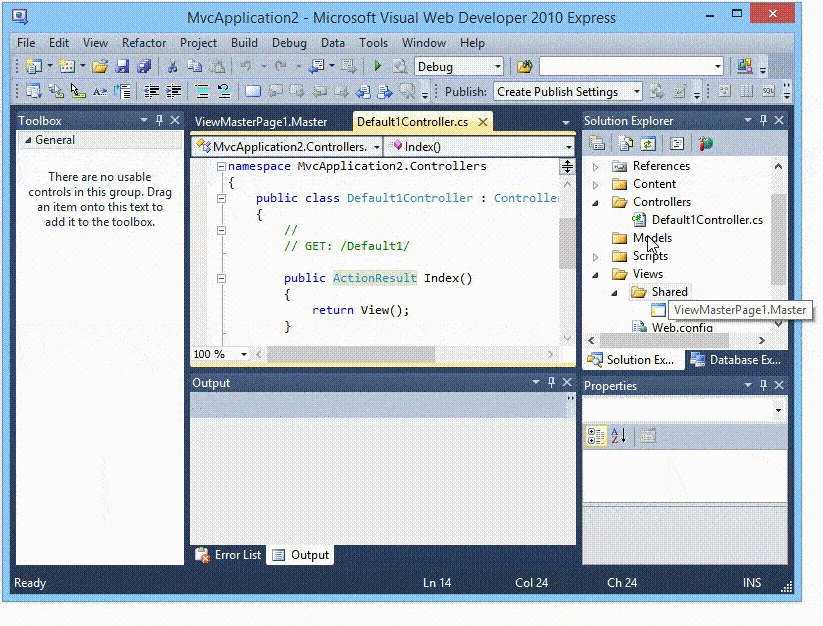Viewport: 823px width, 626px height.
Task: Select the Models folder
Action: (x=652, y=238)
